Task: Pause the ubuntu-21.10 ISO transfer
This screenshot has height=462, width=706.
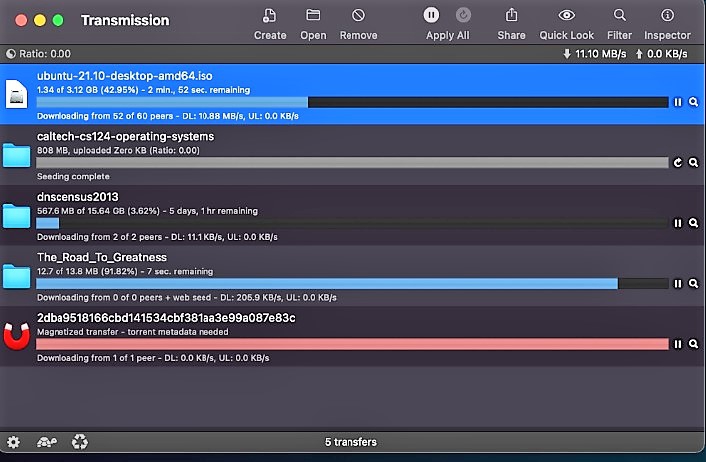Action: (678, 102)
